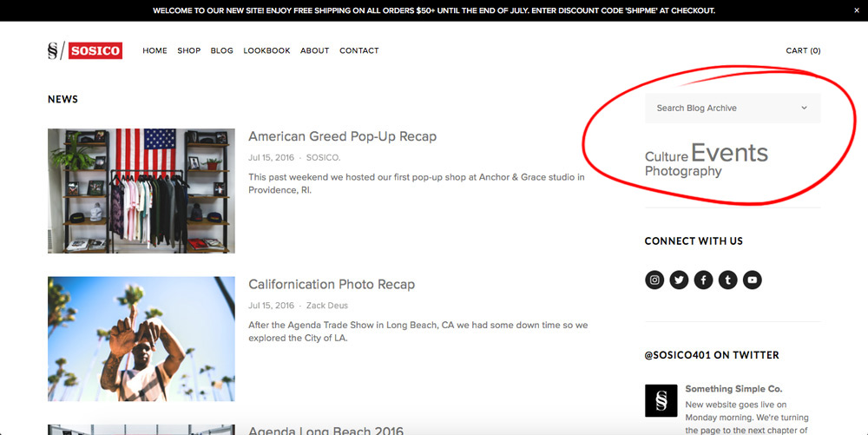Viewport: 868px width, 435px height.
Task: Click the pop-up shop excerpt text
Action: (x=417, y=183)
